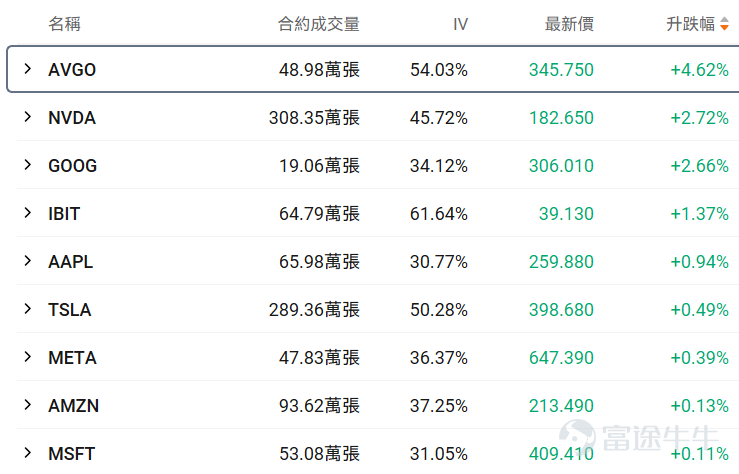Select the NVDA ticker name
Viewport: 739px width, 474px height.
[72, 118]
